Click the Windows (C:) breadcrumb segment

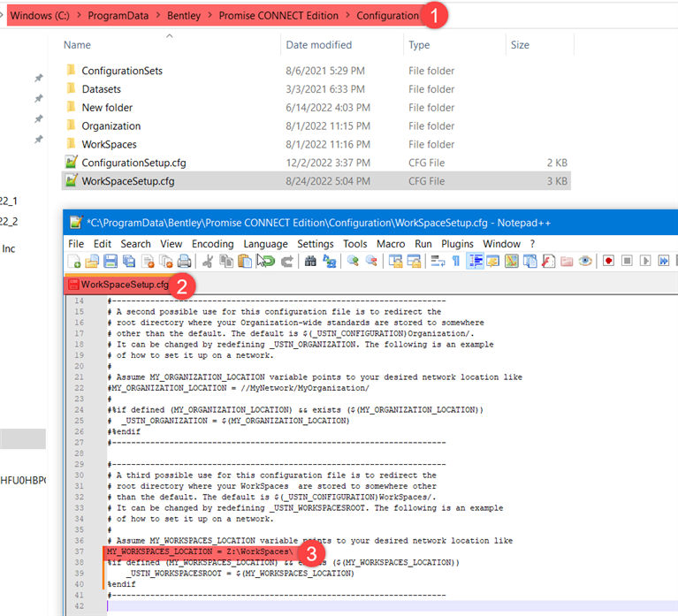40,16
